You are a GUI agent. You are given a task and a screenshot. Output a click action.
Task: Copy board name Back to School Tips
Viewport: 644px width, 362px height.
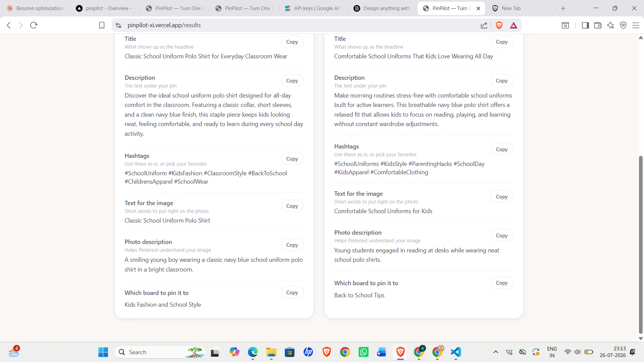point(502,283)
